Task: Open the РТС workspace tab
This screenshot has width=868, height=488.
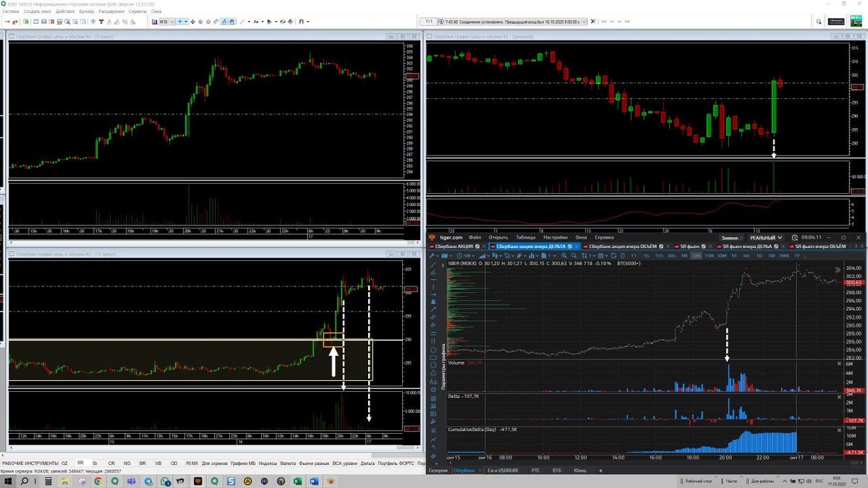Action: point(536,471)
